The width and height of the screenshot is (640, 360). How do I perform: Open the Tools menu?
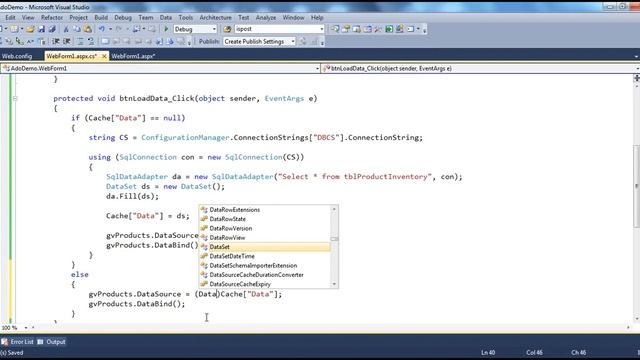[x=185, y=18]
